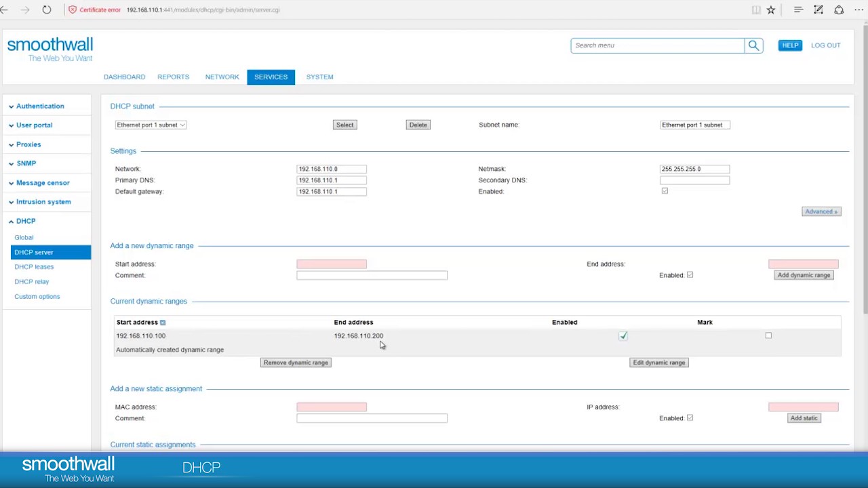868x488 pixels.
Task: Click the Remove dynamic range button
Action: (296, 363)
